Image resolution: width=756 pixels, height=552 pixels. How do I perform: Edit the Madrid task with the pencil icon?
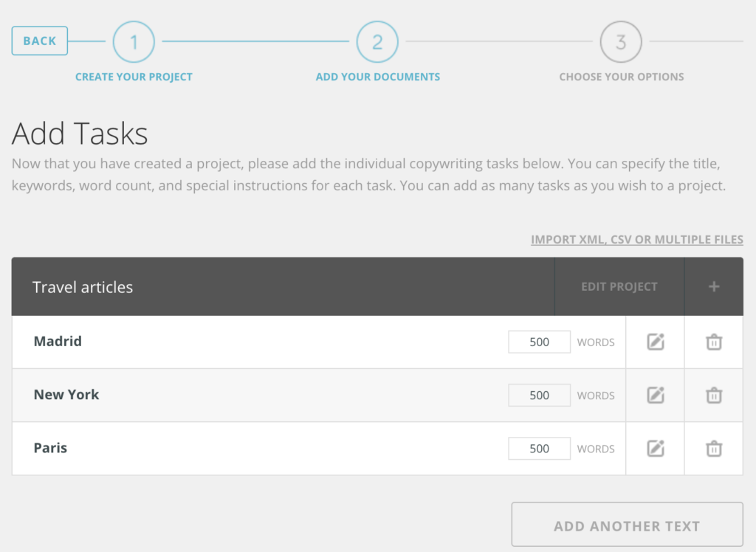click(x=655, y=342)
